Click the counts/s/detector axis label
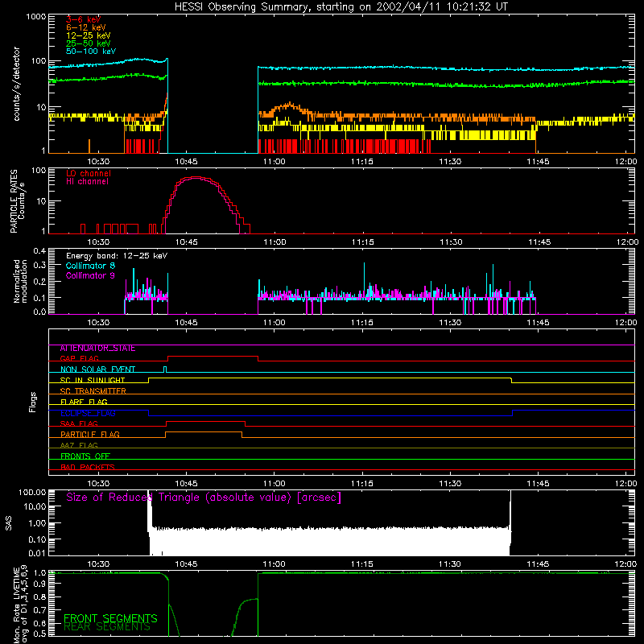 [x=16, y=84]
